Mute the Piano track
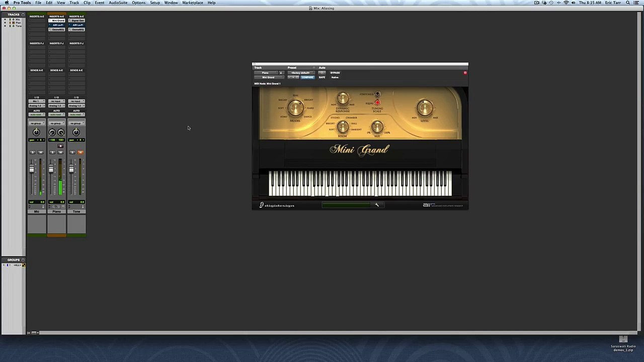The width and height of the screenshot is (644, 362). point(60,152)
